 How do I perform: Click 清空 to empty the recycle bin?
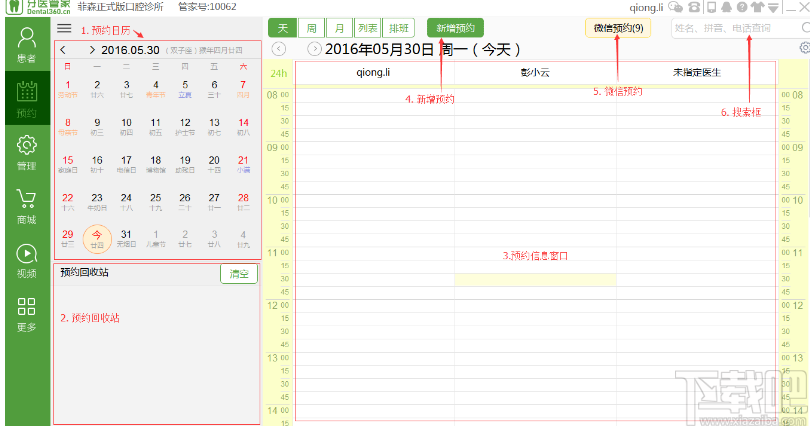click(239, 274)
